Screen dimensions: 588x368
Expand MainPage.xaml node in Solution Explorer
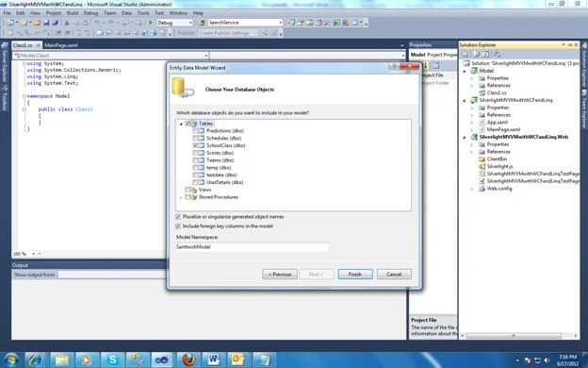click(472, 129)
